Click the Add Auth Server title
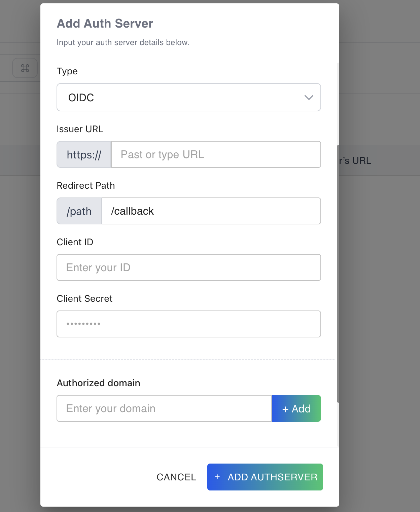The width and height of the screenshot is (420, 512). point(105,24)
